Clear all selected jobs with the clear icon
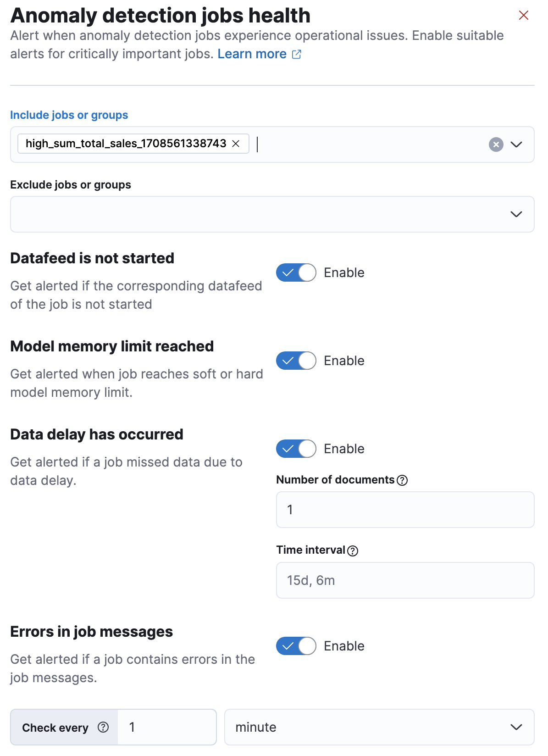The height and width of the screenshot is (756, 548). [x=495, y=145]
